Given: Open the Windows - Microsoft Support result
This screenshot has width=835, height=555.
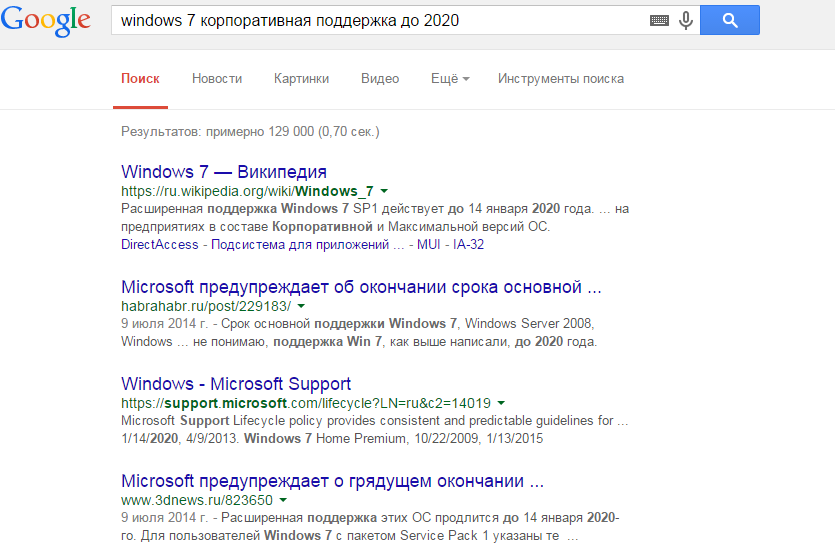Looking at the screenshot, I should tap(236, 384).
